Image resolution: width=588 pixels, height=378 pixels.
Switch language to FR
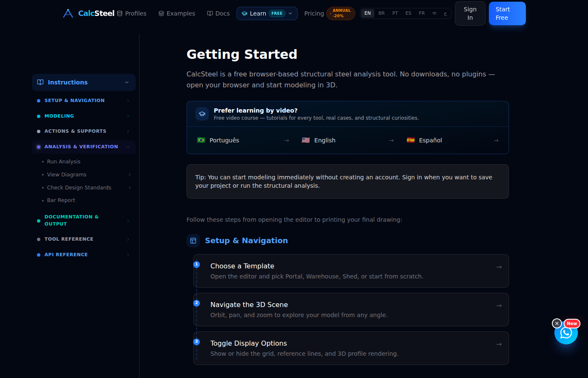tap(422, 13)
